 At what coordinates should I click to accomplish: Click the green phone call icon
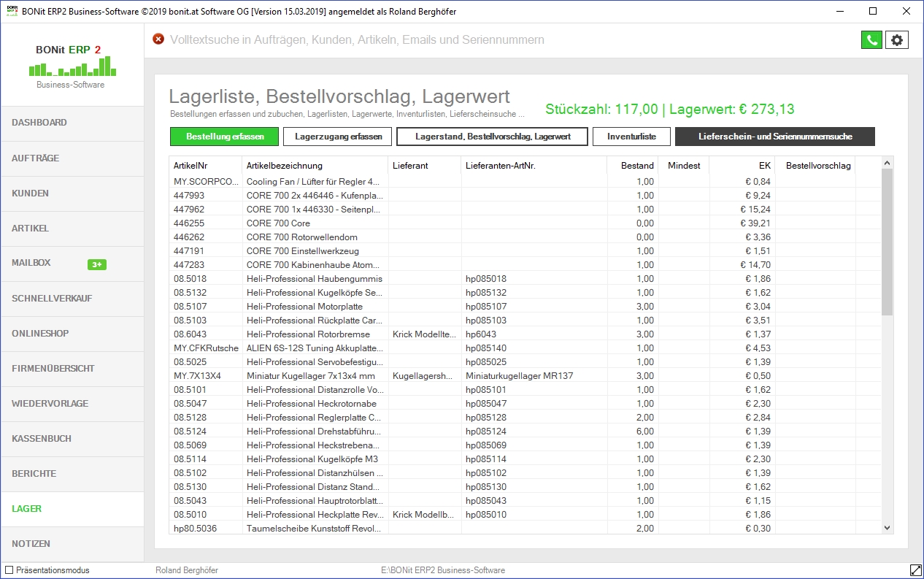coord(871,40)
